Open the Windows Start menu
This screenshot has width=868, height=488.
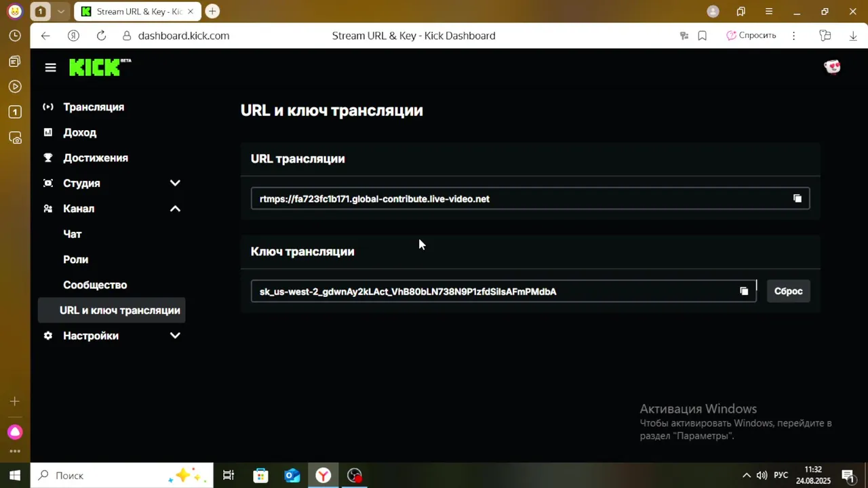(x=15, y=475)
